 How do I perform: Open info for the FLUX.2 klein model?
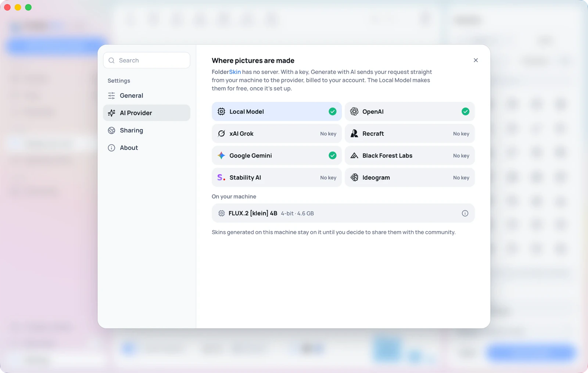click(x=465, y=213)
